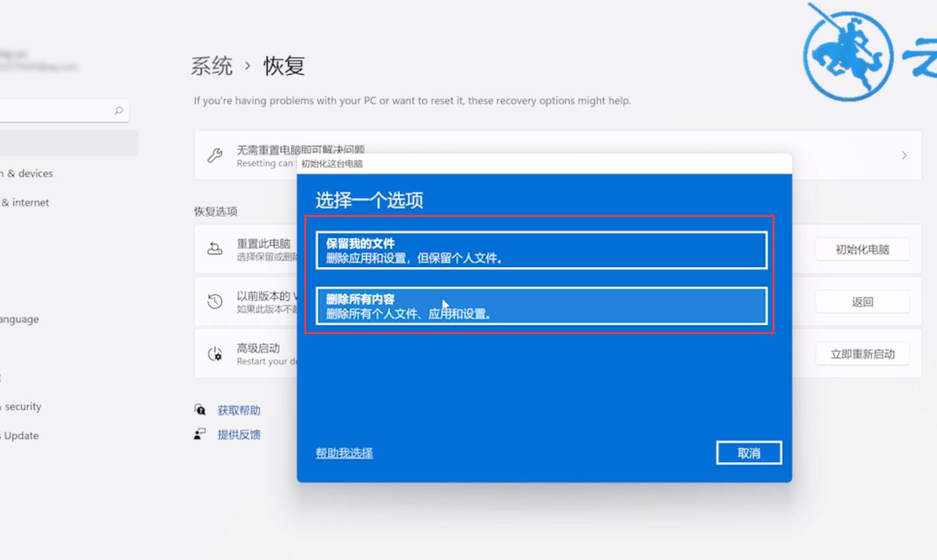Image resolution: width=937 pixels, height=560 pixels.
Task: Click the 高级启动 row label
Action: pyautogui.click(x=258, y=348)
